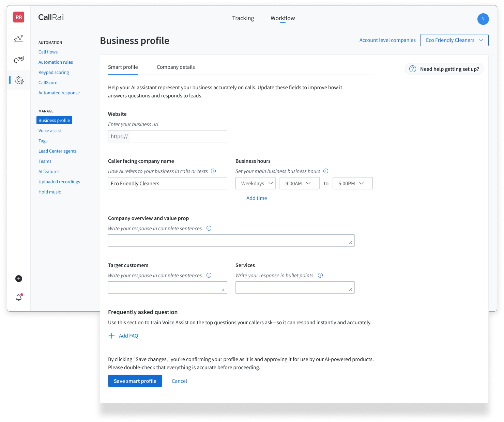504x422 pixels.
Task: Click the plus icon near bottom sidebar
Action: [x=18, y=279]
